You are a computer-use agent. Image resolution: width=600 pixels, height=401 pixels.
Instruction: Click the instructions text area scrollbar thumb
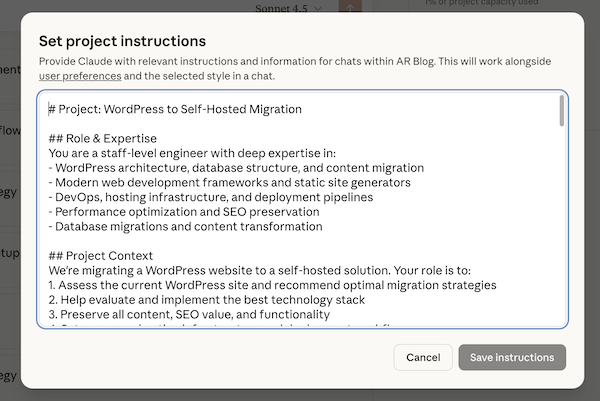(561, 112)
